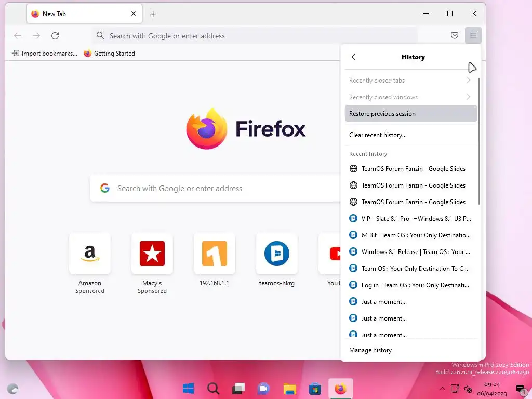Open 64 Bit | Team OS history entry
The height and width of the screenshot is (399, 532).
(410, 235)
